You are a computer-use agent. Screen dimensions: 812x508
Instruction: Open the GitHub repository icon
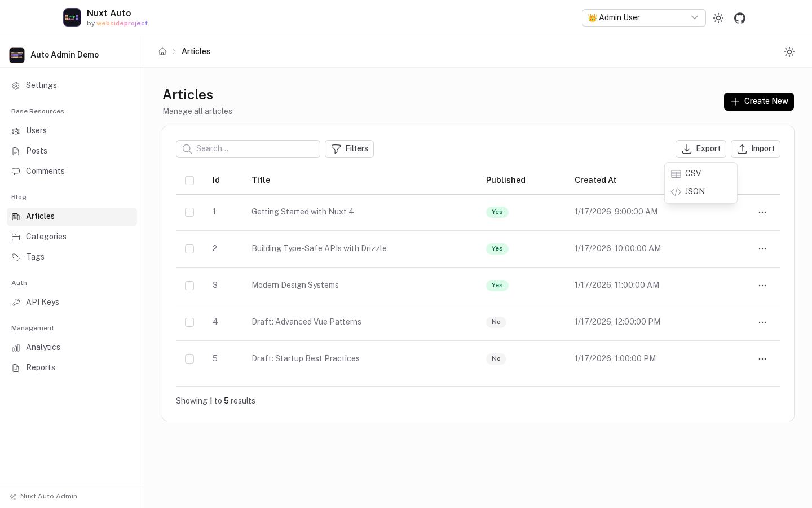coord(740,18)
